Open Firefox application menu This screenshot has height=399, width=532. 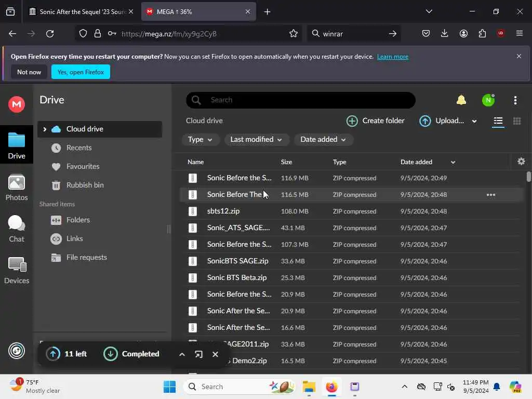click(x=519, y=33)
